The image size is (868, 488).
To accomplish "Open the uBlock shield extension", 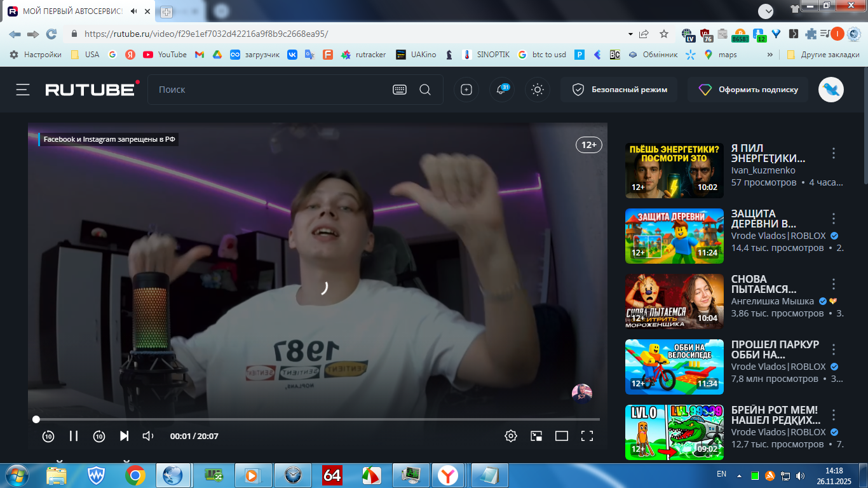I will click(x=706, y=35).
